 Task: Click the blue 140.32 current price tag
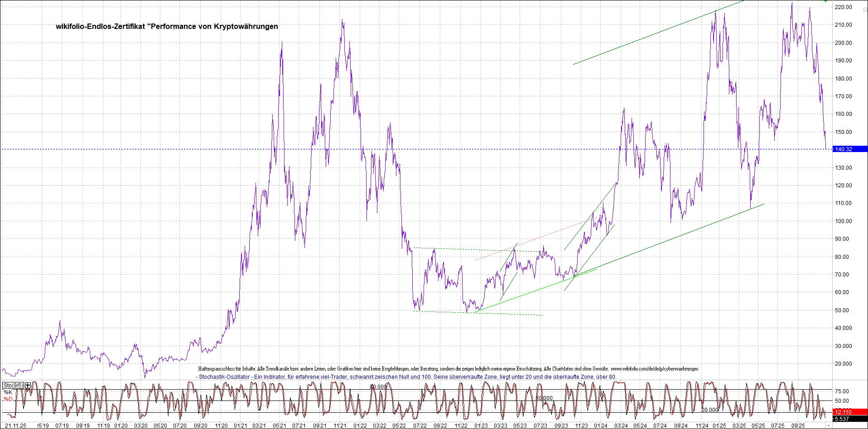pyautogui.click(x=849, y=149)
